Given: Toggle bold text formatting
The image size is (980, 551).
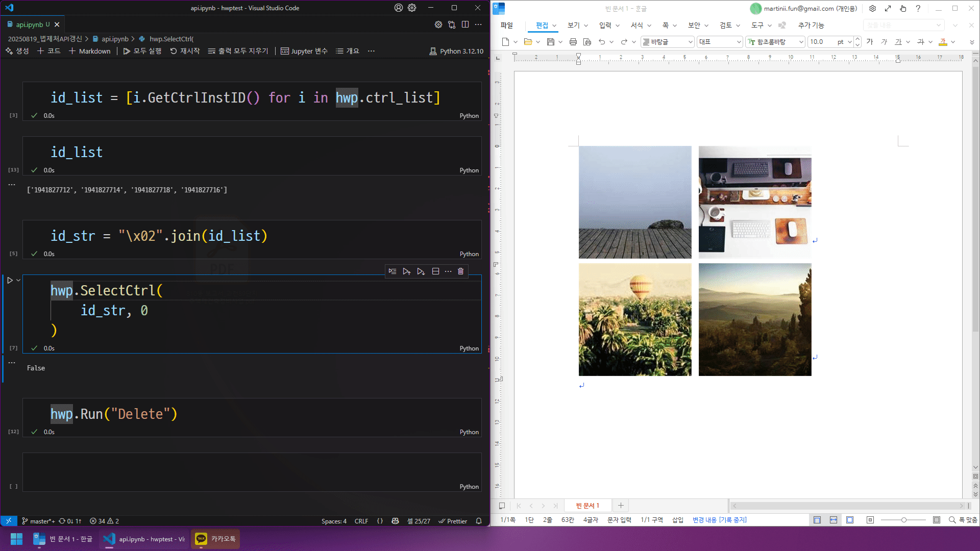Looking at the screenshot, I should (870, 42).
